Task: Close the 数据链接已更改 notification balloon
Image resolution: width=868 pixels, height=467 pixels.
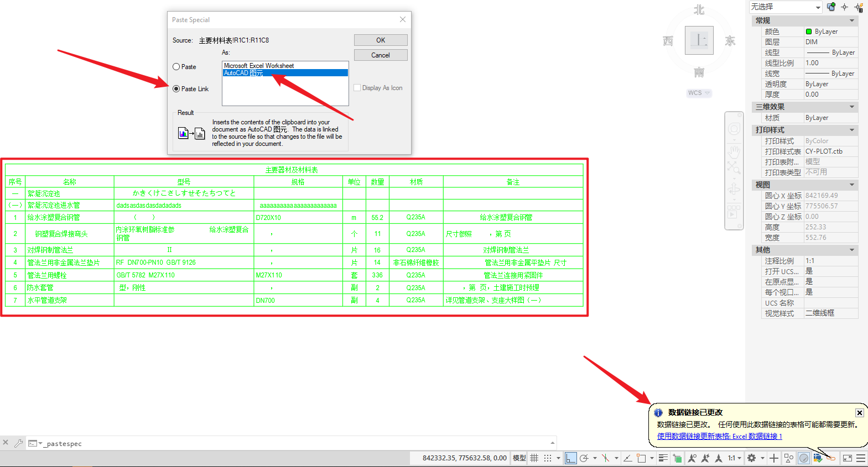Action: point(860,413)
